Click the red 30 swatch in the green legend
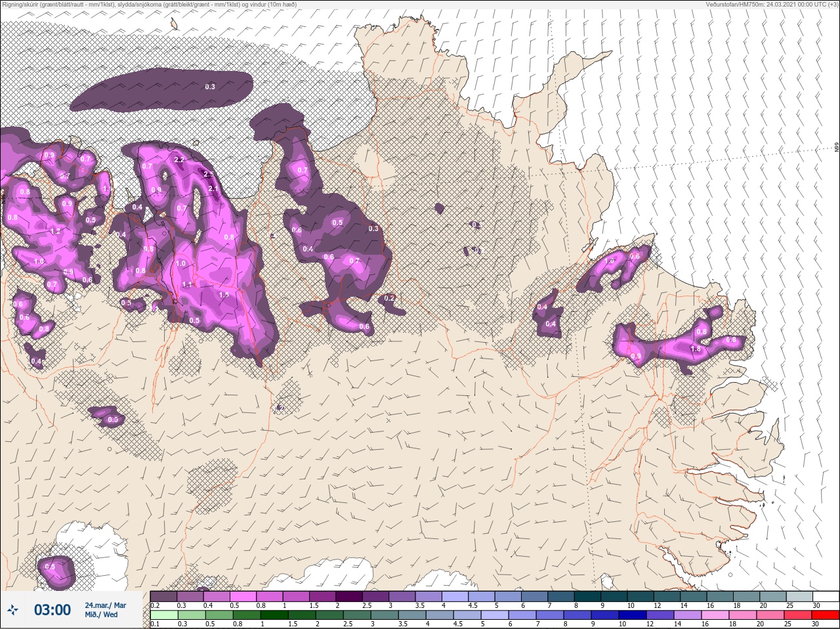The image size is (840, 629). (826, 615)
